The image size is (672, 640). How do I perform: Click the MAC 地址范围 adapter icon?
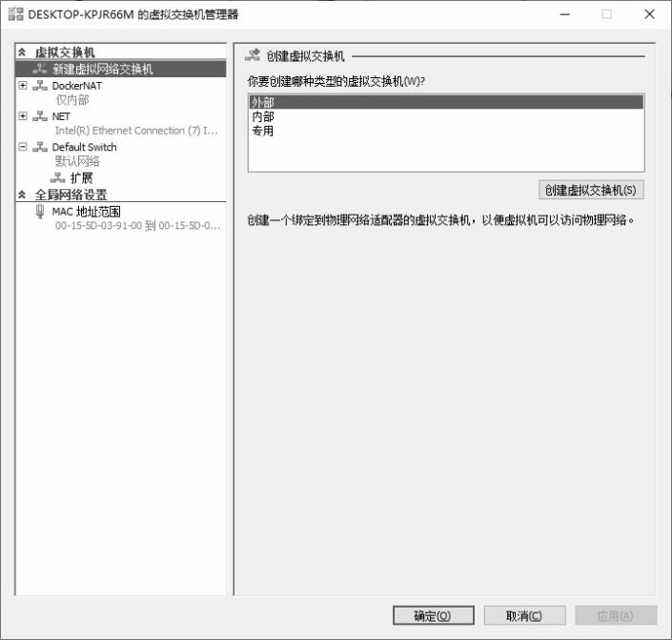pyautogui.click(x=40, y=212)
